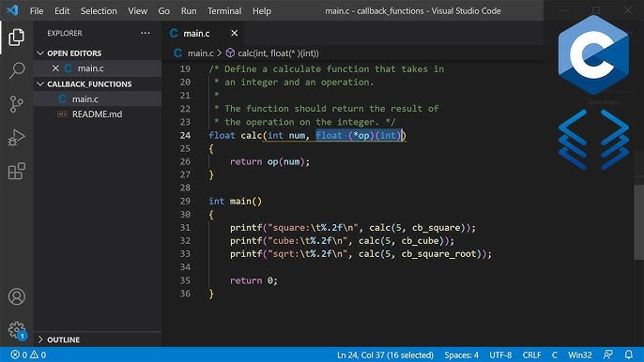Open the Selection menu

click(99, 11)
